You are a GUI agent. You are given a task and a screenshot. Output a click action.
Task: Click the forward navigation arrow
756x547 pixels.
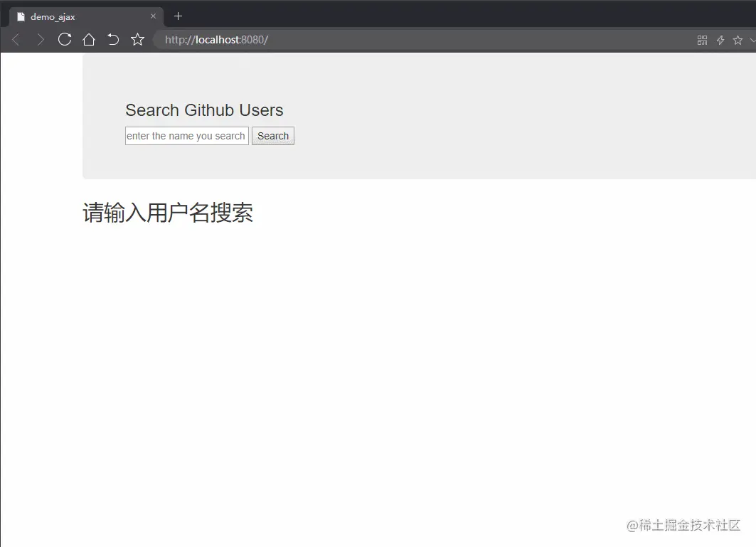point(41,40)
